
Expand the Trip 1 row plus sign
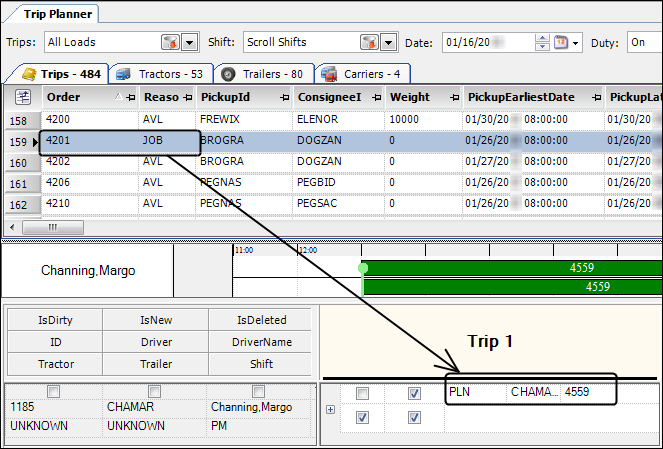[x=330, y=409]
